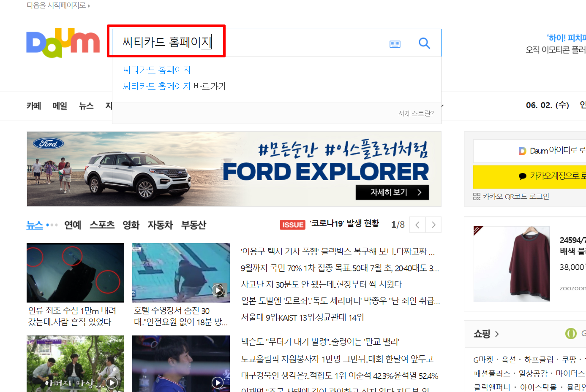The image size is (586, 392).
Task: Open the 뉴스 menu item in top navigation
Action: (x=86, y=105)
